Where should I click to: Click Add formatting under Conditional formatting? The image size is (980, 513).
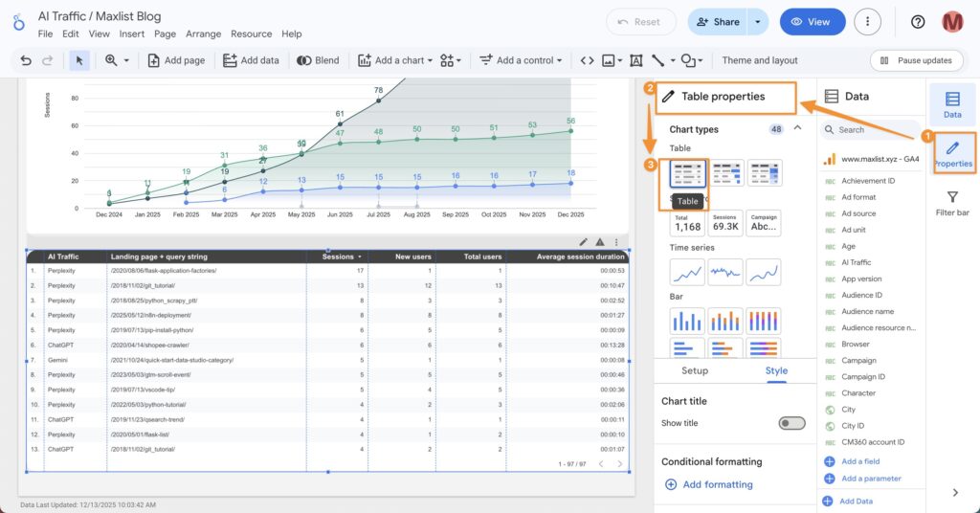[x=709, y=484]
